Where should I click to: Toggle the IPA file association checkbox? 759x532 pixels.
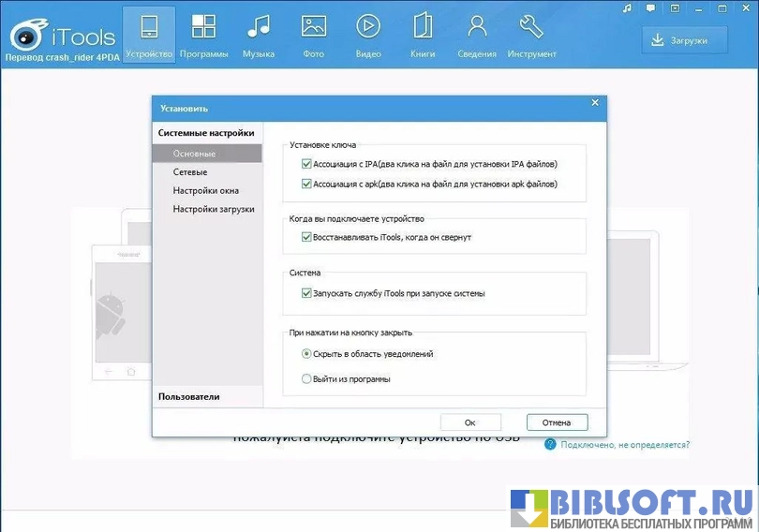[306, 164]
